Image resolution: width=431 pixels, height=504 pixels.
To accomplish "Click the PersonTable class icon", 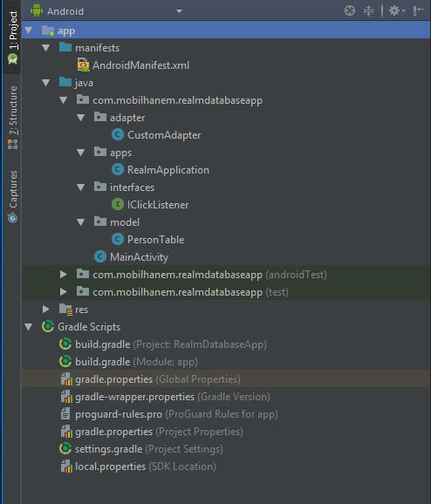I will (x=118, y=239).
